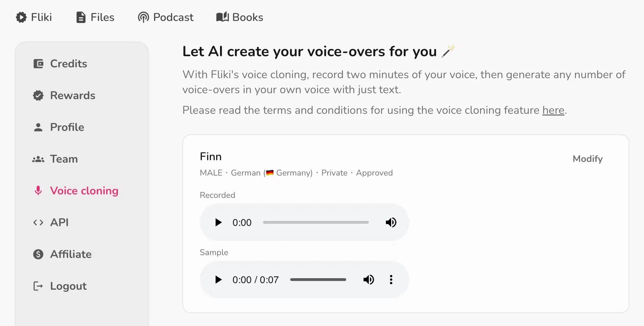The height and width of the screenshot is (326, 644).
Task: Click the Affiliate dollar icon
Action: tap(38, 254)
